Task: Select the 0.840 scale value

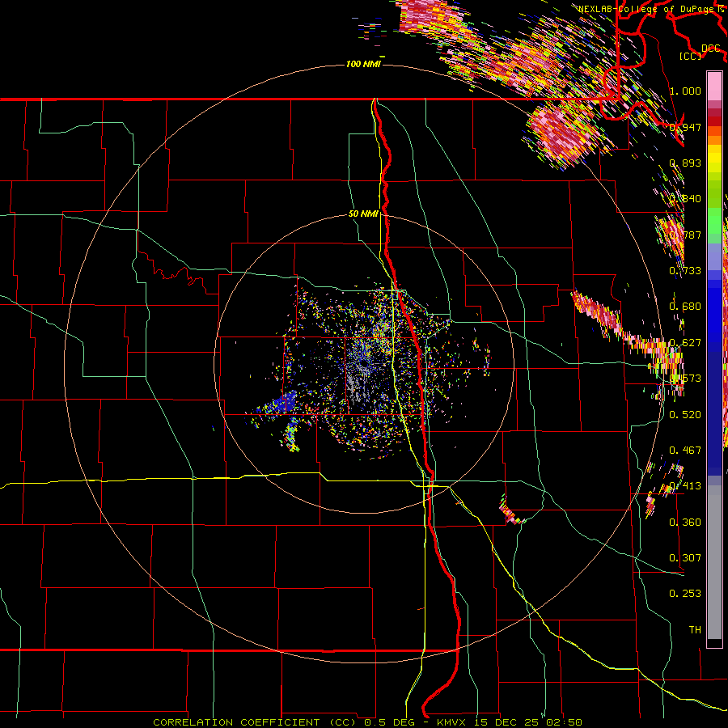Action: 685,199
